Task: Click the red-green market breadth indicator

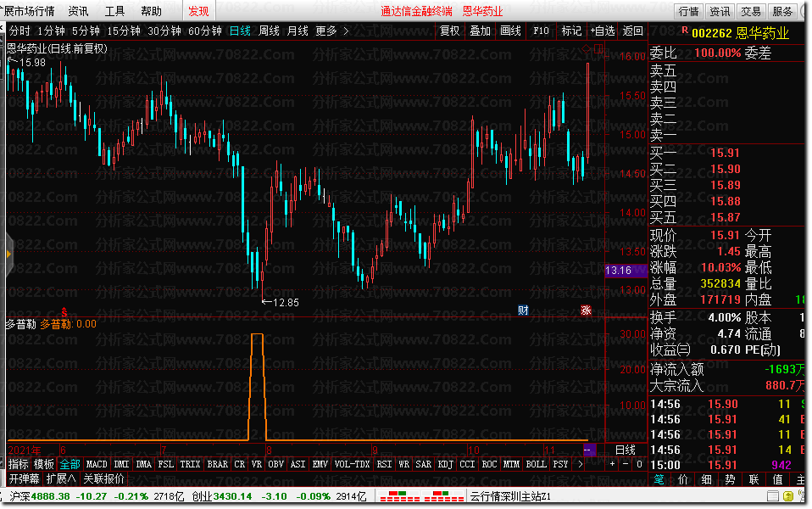Action: (421, 496)
